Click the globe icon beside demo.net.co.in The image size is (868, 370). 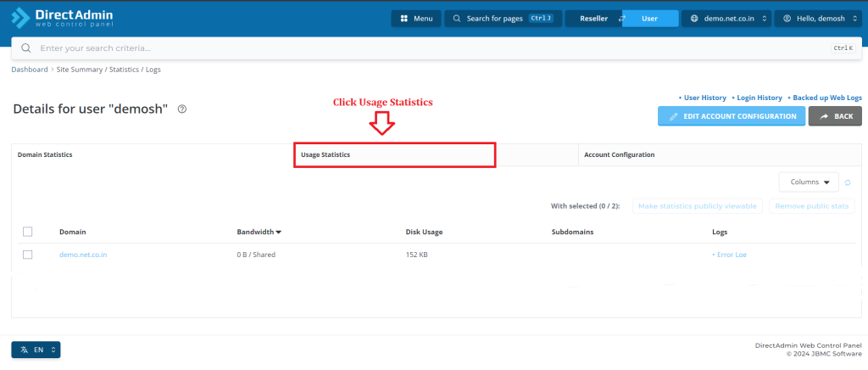click(695, 19)
